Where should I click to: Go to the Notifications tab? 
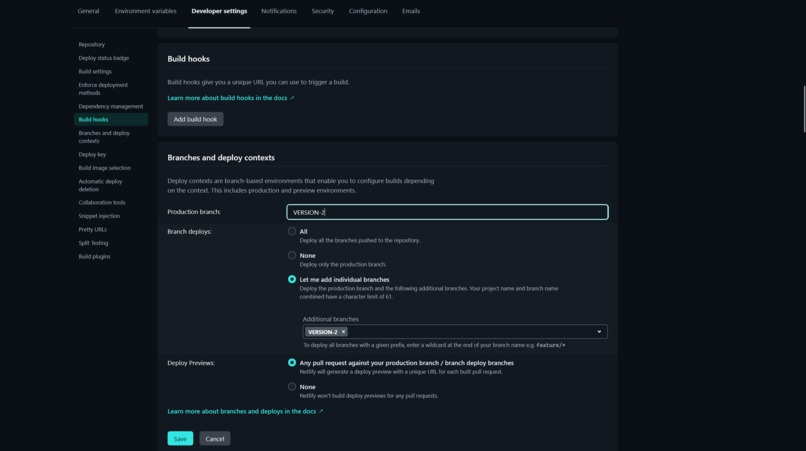[279, 11]
